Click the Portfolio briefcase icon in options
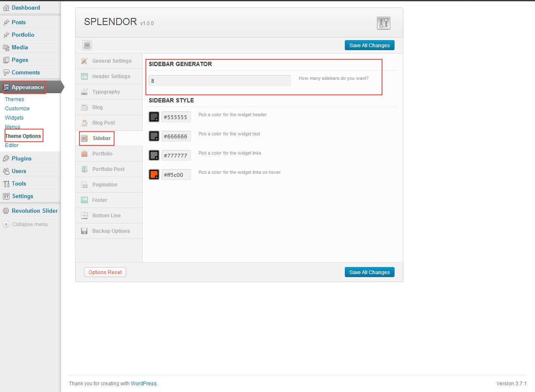The width and height of the screenshot is (535, 392). coord(84,154)
